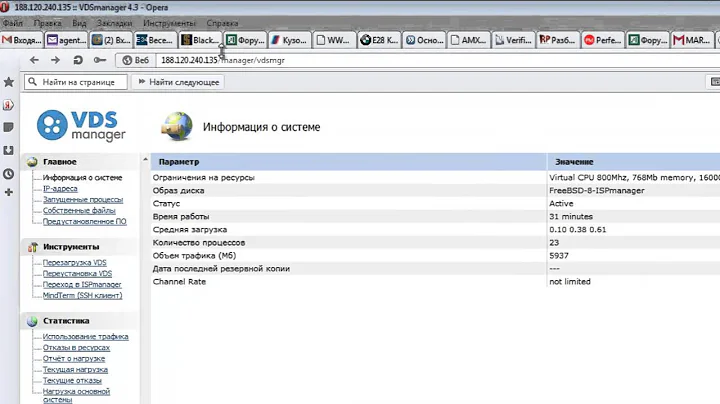Click the address bar URL field

point(436,60)
